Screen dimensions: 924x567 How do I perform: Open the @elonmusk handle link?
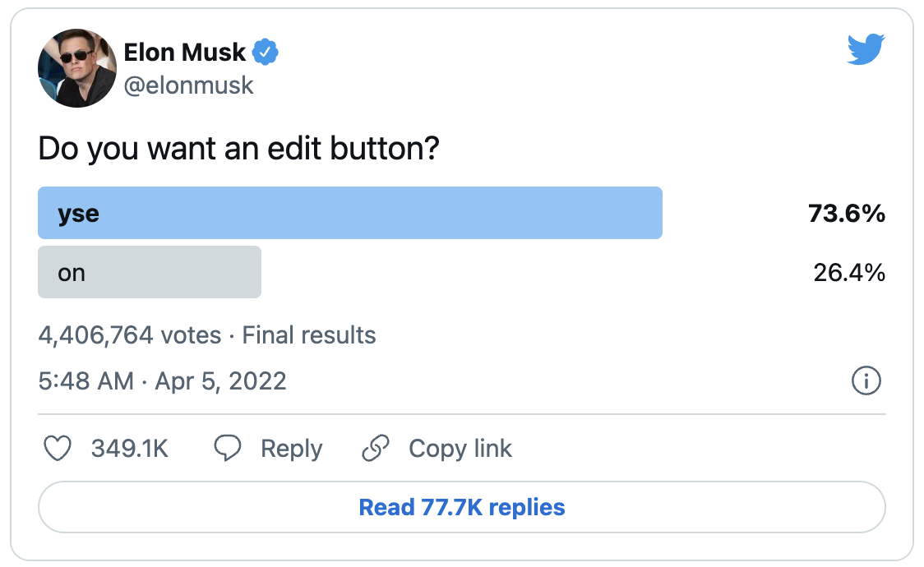(188, 85)
